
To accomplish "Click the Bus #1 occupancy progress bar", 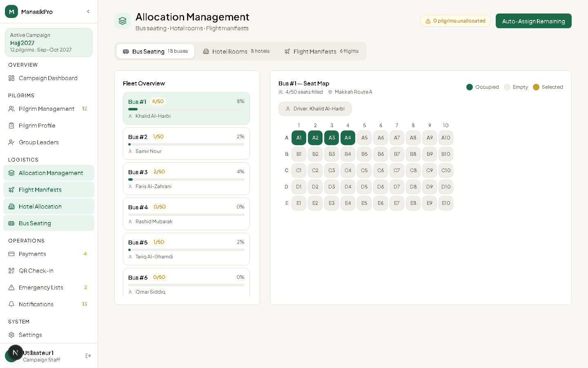I will click(186, 109).
